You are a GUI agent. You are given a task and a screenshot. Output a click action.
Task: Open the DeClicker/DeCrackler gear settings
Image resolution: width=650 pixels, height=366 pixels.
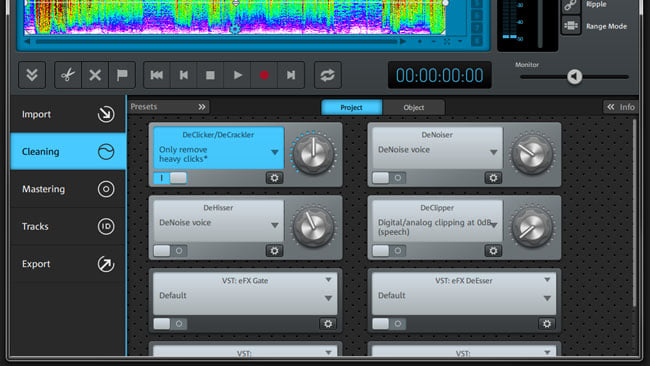click(x=274, y=178)
